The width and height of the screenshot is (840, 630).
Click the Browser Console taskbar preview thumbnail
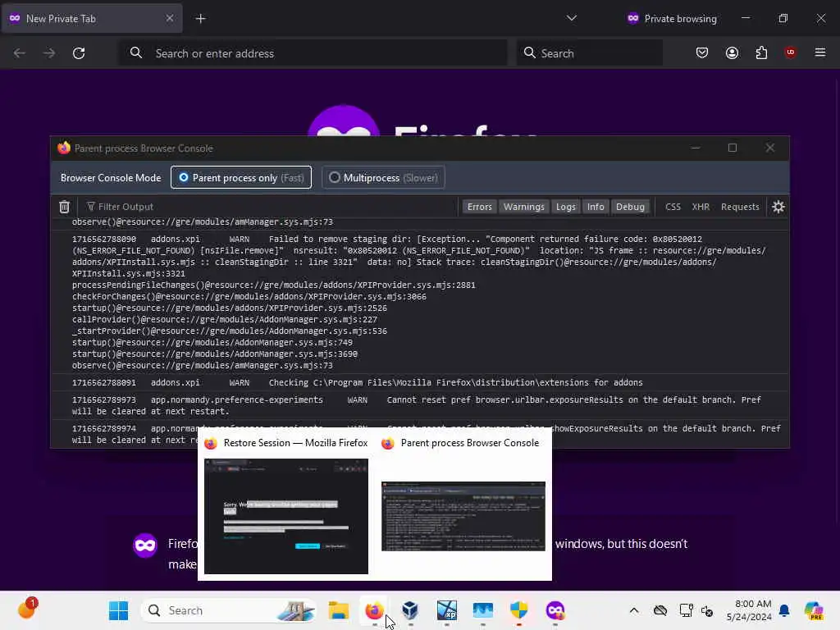click(x=463, y=516)
